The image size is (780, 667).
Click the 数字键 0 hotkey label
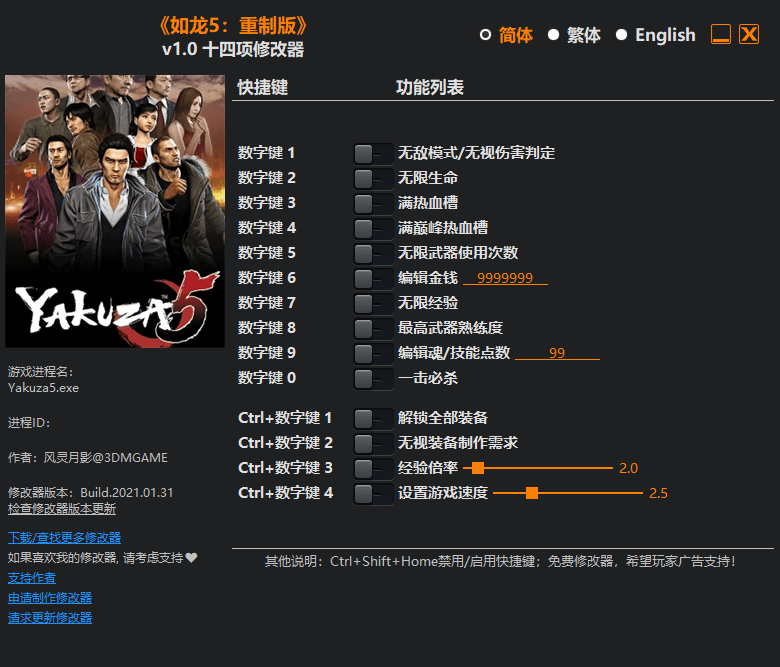click(x=266, y=378)
